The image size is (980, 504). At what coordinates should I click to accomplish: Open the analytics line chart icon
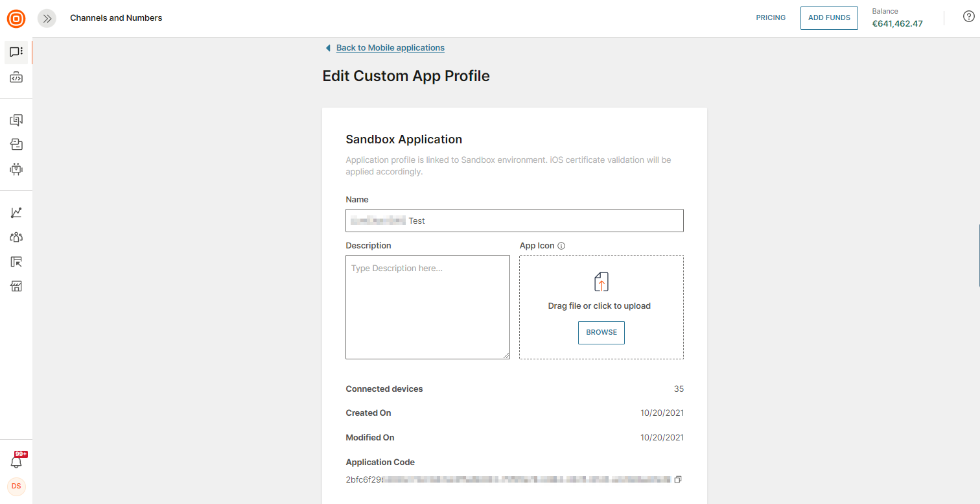[16, 213]
